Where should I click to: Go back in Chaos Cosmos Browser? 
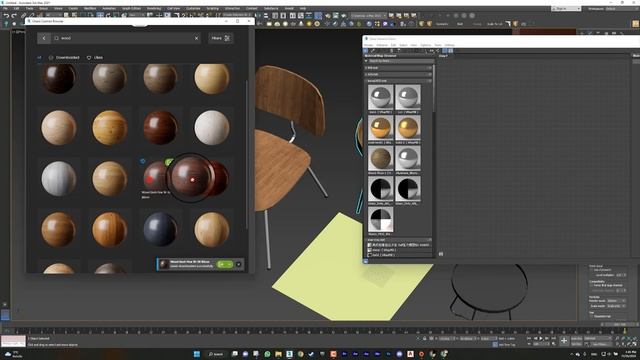pyautogui.click(x=44, y=38)
